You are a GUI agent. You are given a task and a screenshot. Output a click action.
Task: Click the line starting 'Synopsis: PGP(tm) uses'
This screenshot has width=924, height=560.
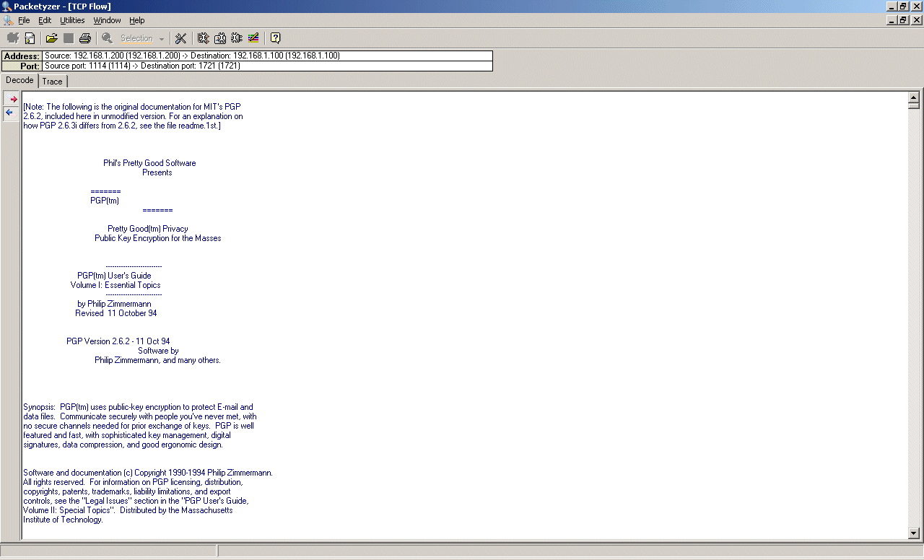[138, 407]
